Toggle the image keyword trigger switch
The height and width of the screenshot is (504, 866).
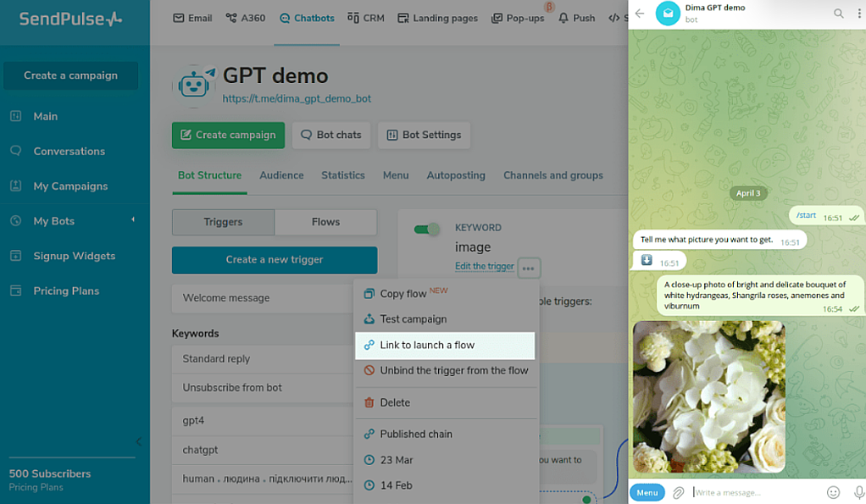coord(426,229)
